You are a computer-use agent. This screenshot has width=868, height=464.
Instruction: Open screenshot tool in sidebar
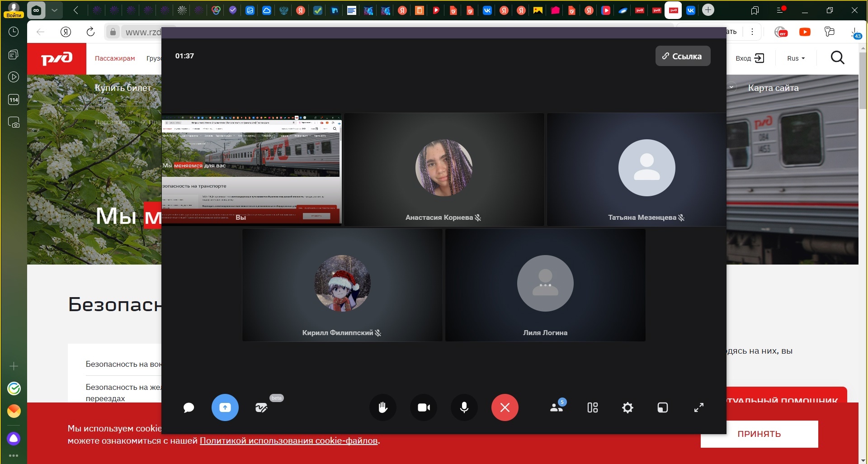click(14, 123)
